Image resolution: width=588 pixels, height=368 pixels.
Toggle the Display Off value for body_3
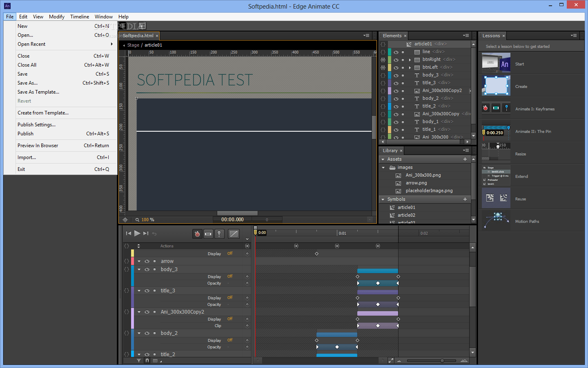[x=229, y=276]
